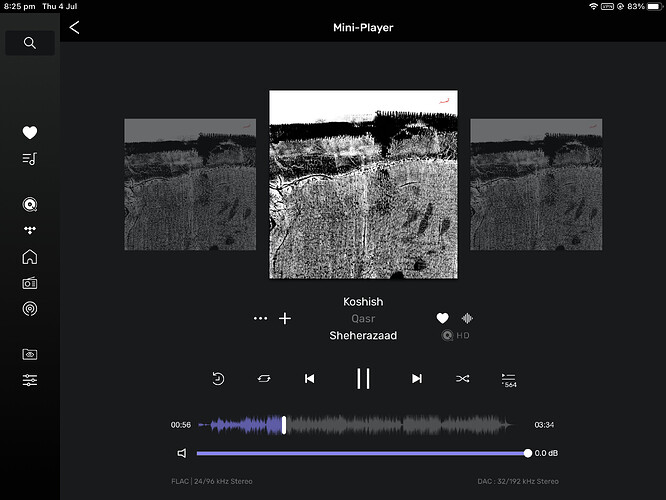
Task: Open the folder view icon
Action: pyautogui.click(x=30, y=354)
